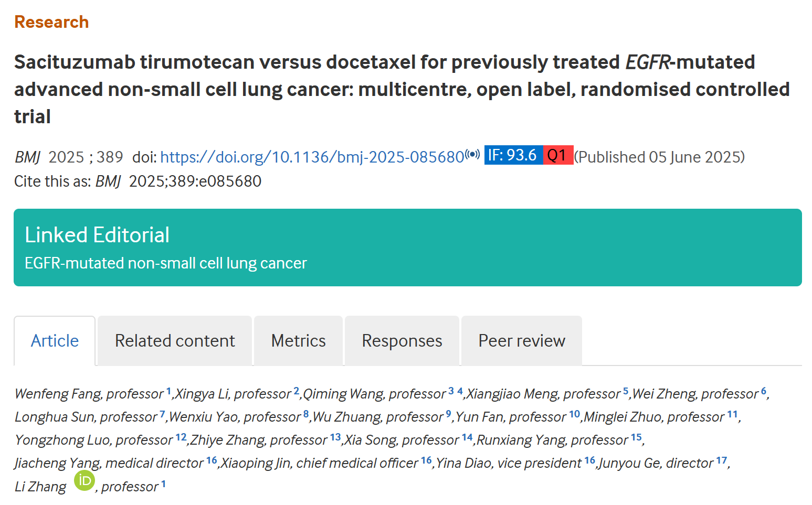Open the EGFR-mutated non-small cell lung cancer editorial
Screen dimensions: 812x505
click(x=166, y=263)
